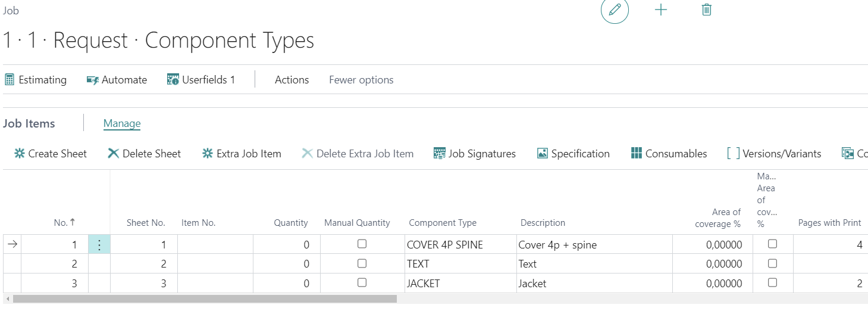Select TEXT component type cell
Screen dimensions: 868x317
point(460,264)
